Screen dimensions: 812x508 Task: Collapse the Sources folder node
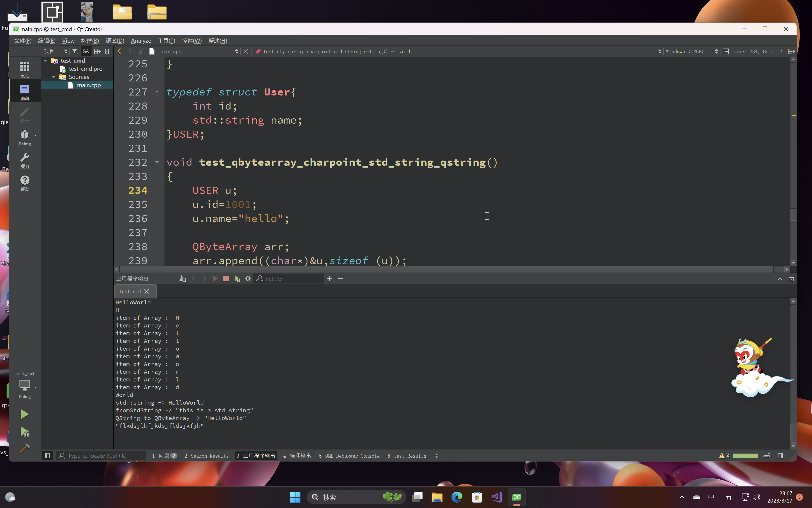(x=53, y=77)
